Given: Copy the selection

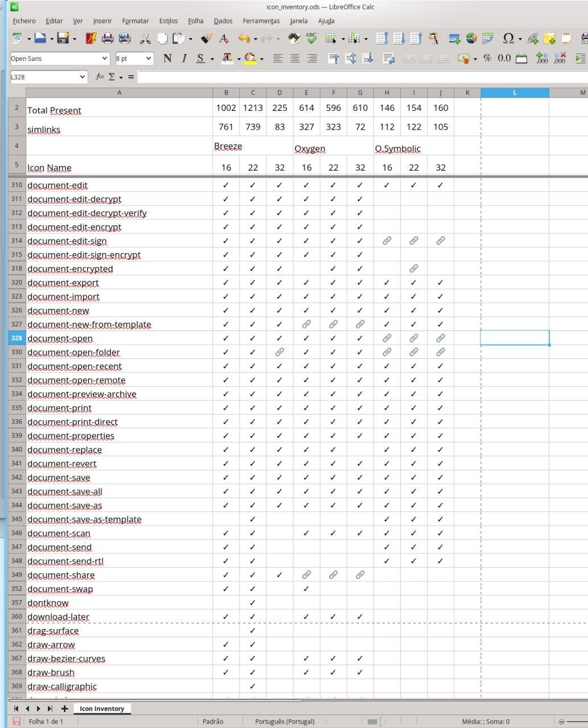Looking at the screenshot, I should [x=162, y=39].
